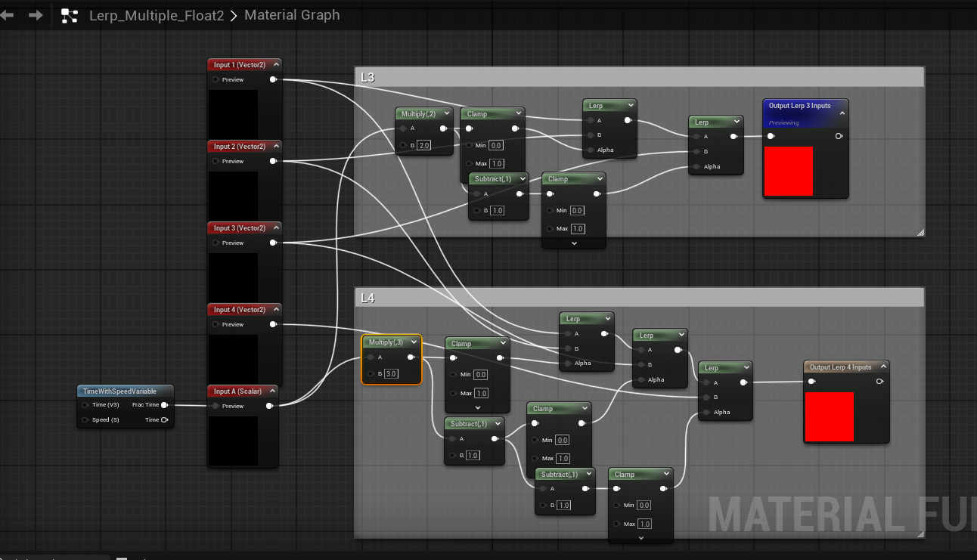Click Input 1 (Vector2) Preview output pin
977x560 pixels.
tap(273, 79)
